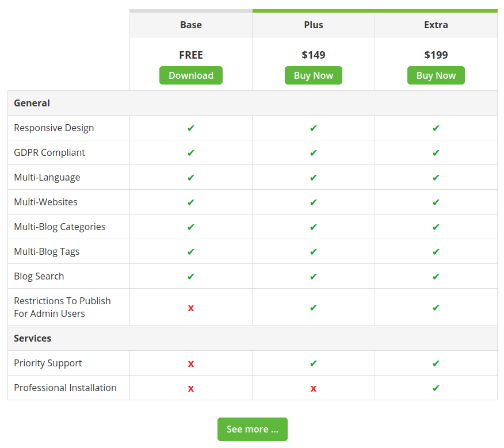Click the Professional Installation feature label
This screenshot has width=504, height=448.
pos(65,388)
